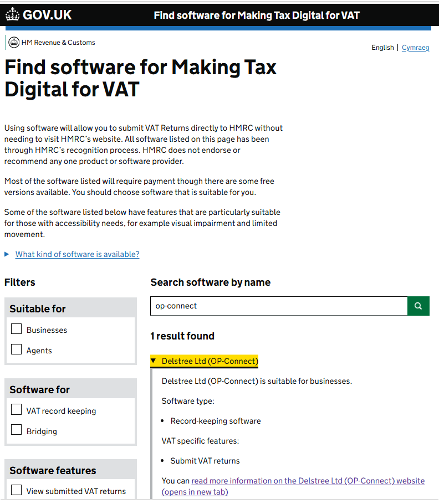Switch language to Cymraeg

pos(415,48)
